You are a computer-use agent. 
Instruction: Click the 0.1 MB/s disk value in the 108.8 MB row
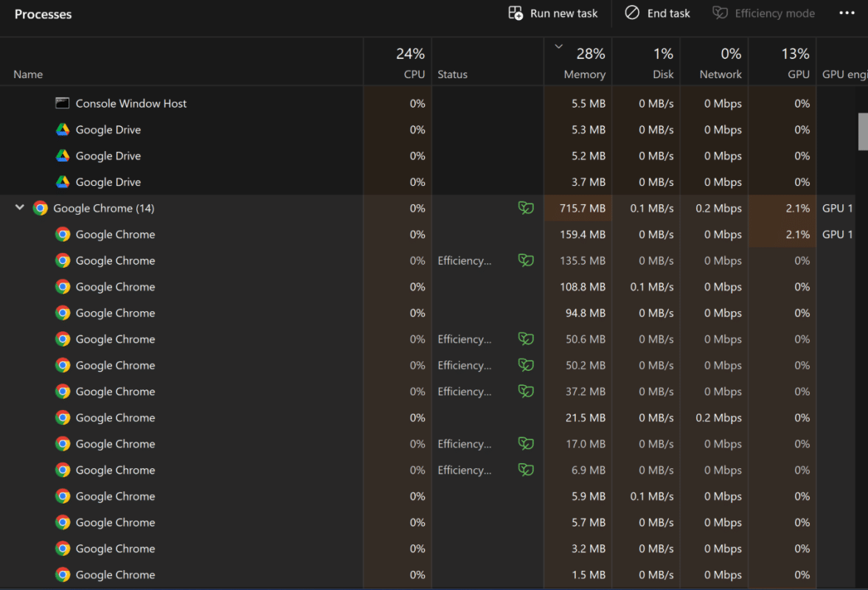652,287
